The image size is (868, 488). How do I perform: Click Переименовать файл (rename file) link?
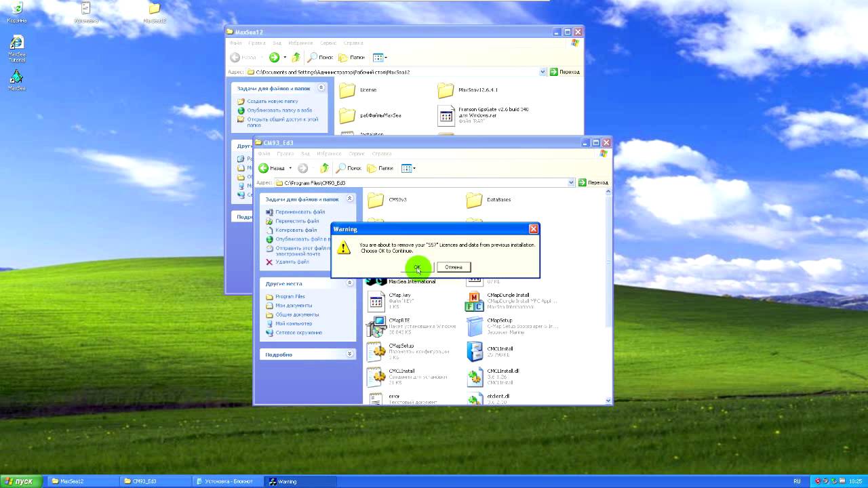pos(300,212)
